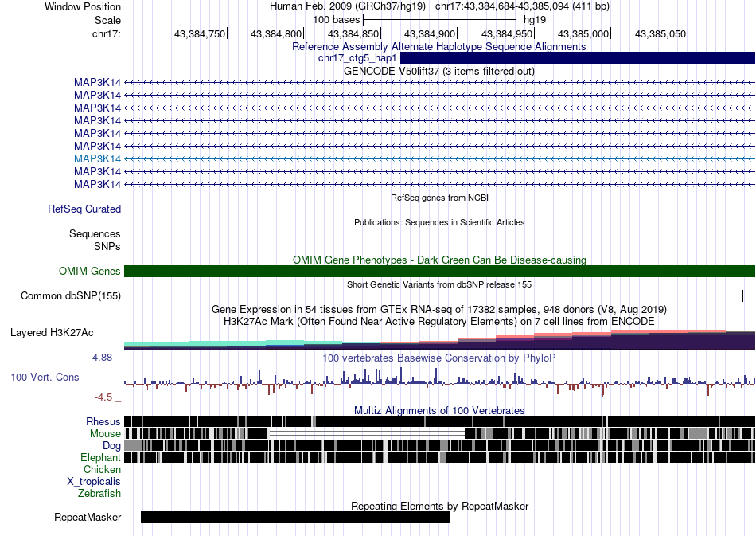Viewport: 756px width, 536px height.
Task: Open the GENCODE V50lift37 track title
Action: point(438,72)
